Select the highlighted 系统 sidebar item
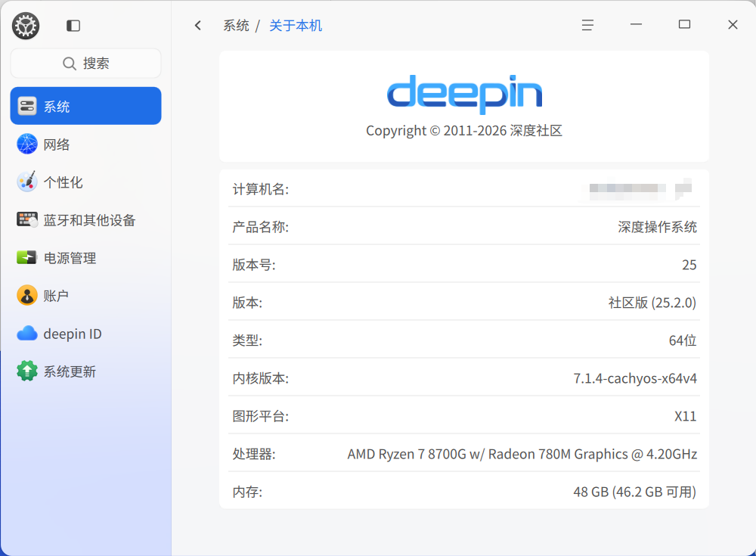The width and height of the screenshot is (756, 556). (86, 106)
